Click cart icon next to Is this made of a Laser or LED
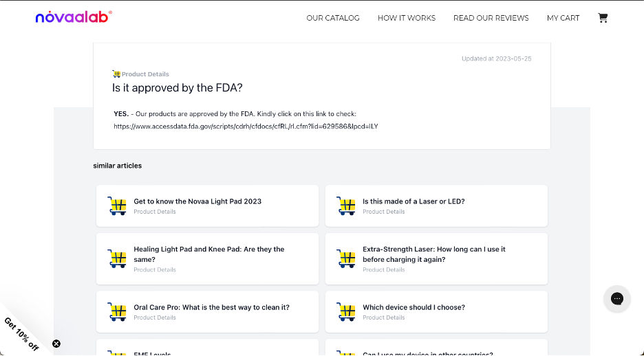644x356 pixels. pos(346,206)
